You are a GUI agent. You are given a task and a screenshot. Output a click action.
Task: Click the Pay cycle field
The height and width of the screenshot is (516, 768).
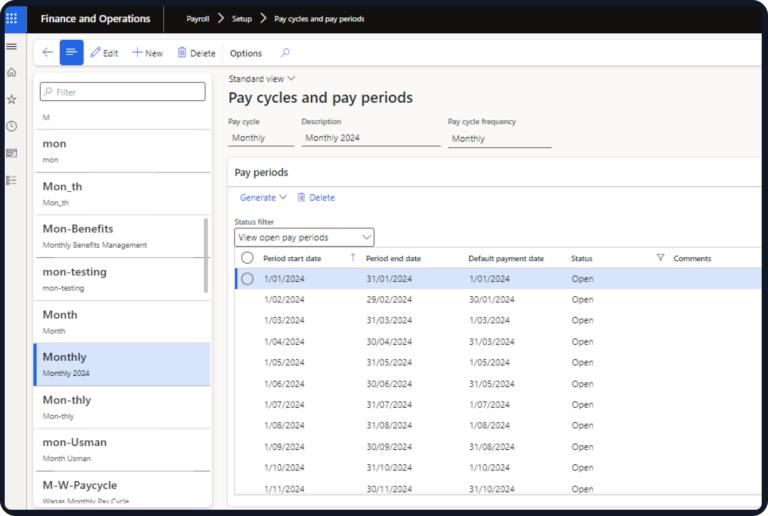[261, 138]
